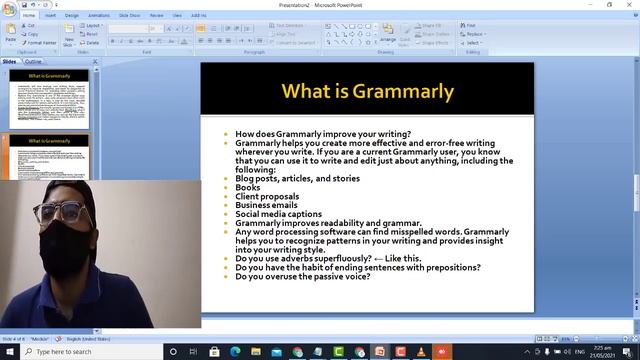Click the slide title What is Grammarly
640x360 pixels.
click(x=367, y=91)
